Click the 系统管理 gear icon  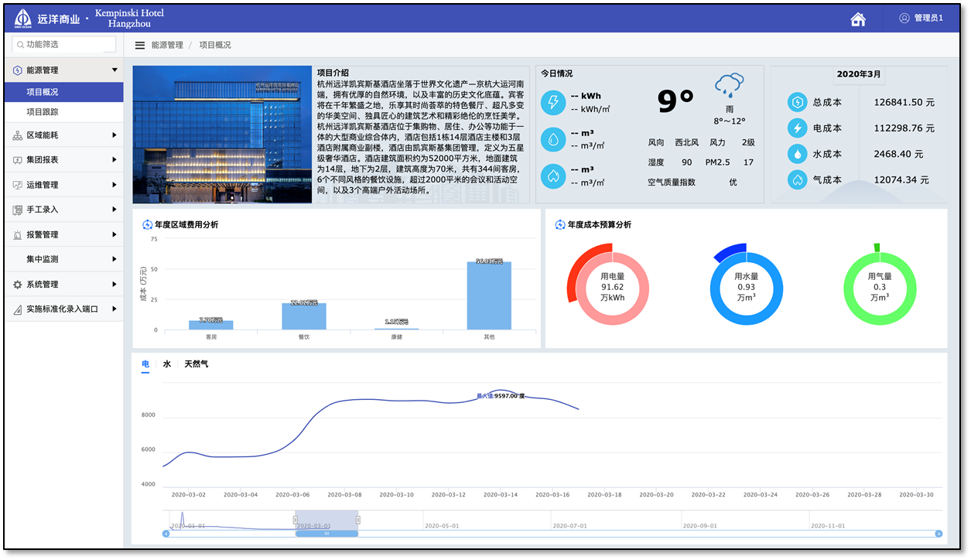pyautogui.click(x=18, y=285)
